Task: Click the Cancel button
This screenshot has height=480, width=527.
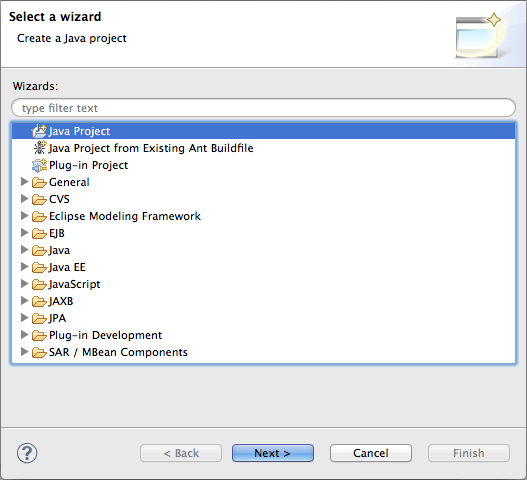Action: click(371, 453)
